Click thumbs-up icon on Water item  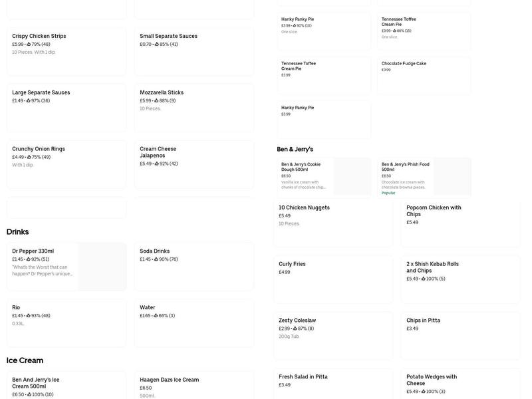click(156, 316)
